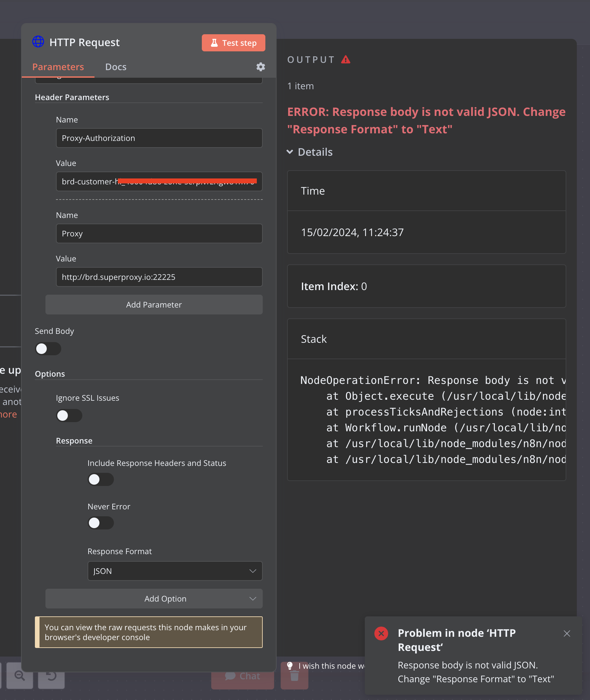Click the 'I wish this node would' link
Image resolution: width=590 pixels, height=700 pixels.
pyautogui.click(x=332, y=666)
